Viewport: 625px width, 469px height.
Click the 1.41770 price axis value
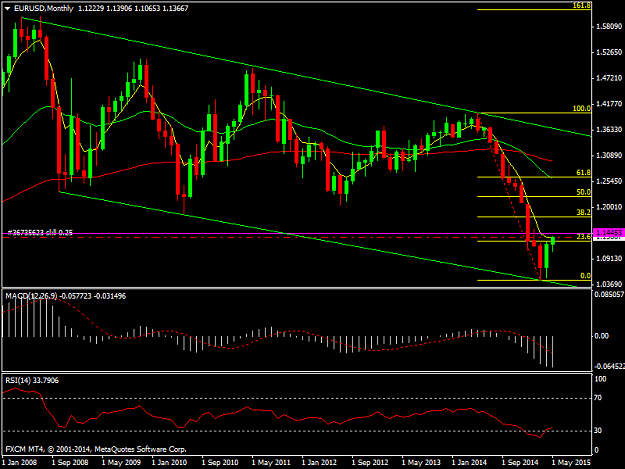[x=609, y=104]
